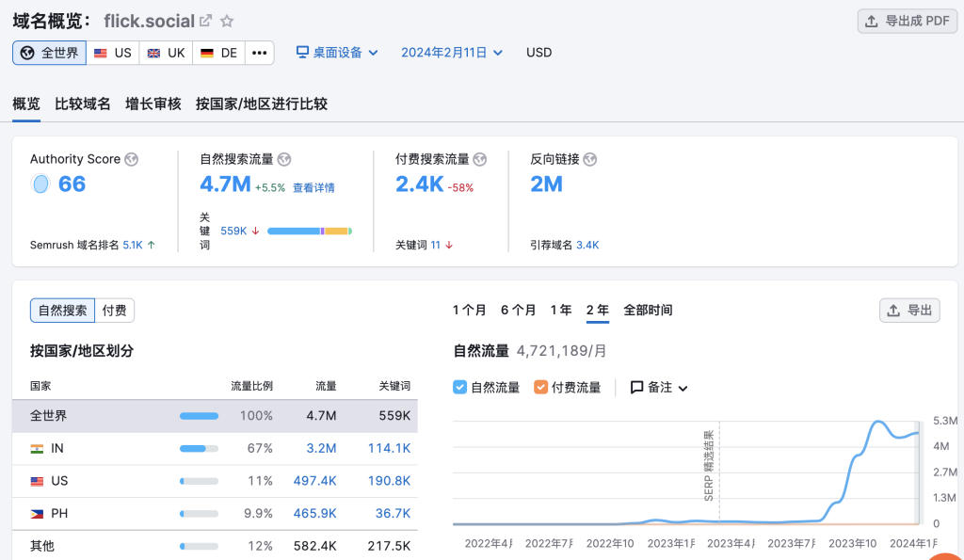Click Authority Score globe info icon
964x560 pixels.
(x=131, y=159)
